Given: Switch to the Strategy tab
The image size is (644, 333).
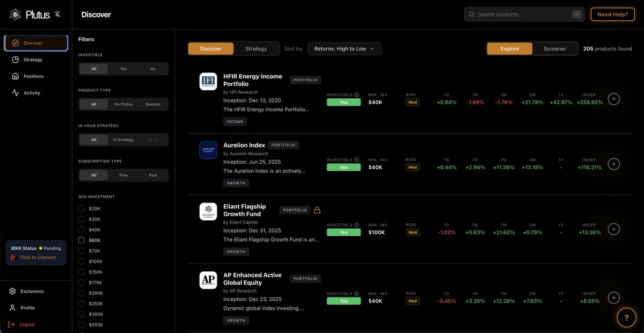Looking at the screenshot, I should (x=256, y=48).
